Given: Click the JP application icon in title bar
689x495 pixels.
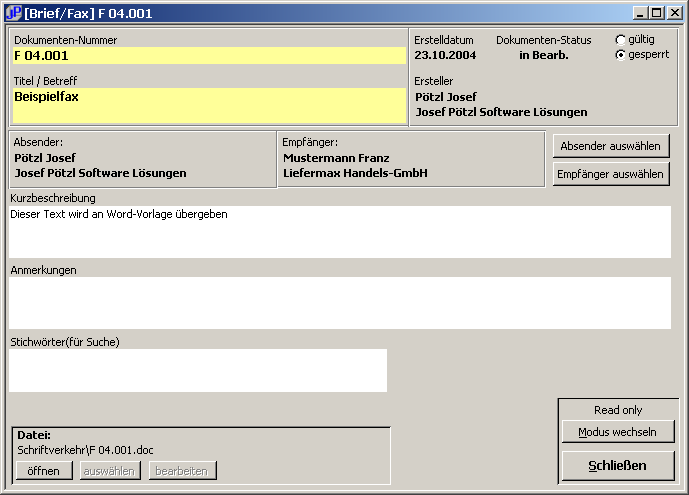Looking at the screenshot, I should click(x=13, y=13).
